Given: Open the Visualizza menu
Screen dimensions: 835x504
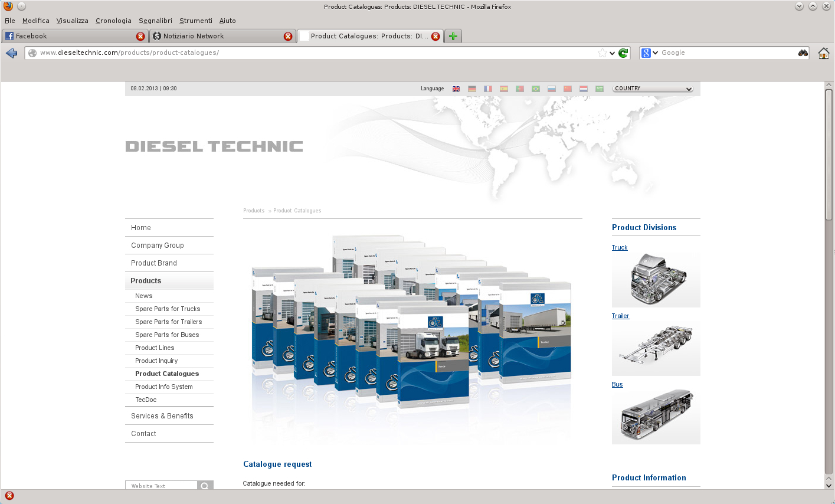Looking at the screenshot, I should coord(73,21).
